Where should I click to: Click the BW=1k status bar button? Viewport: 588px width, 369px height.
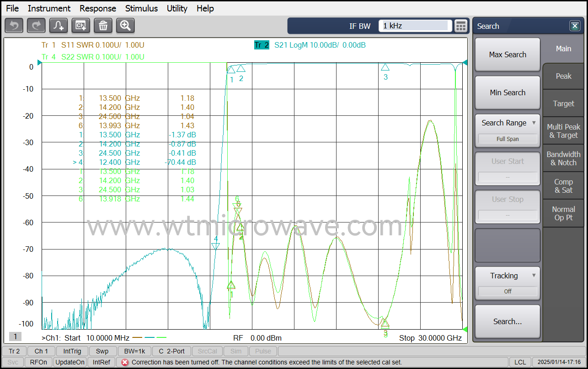coord(134,351)
